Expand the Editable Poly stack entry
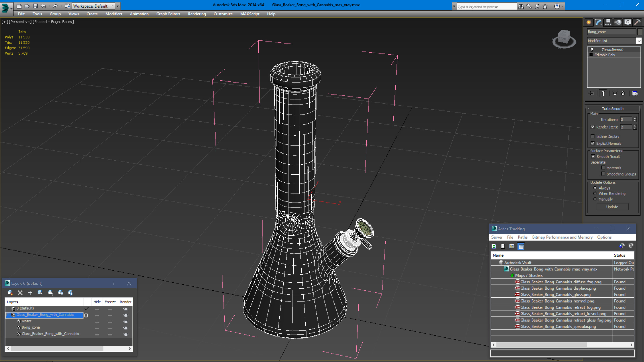This screenshot has height=362, width=644. [x=591, y=55]
